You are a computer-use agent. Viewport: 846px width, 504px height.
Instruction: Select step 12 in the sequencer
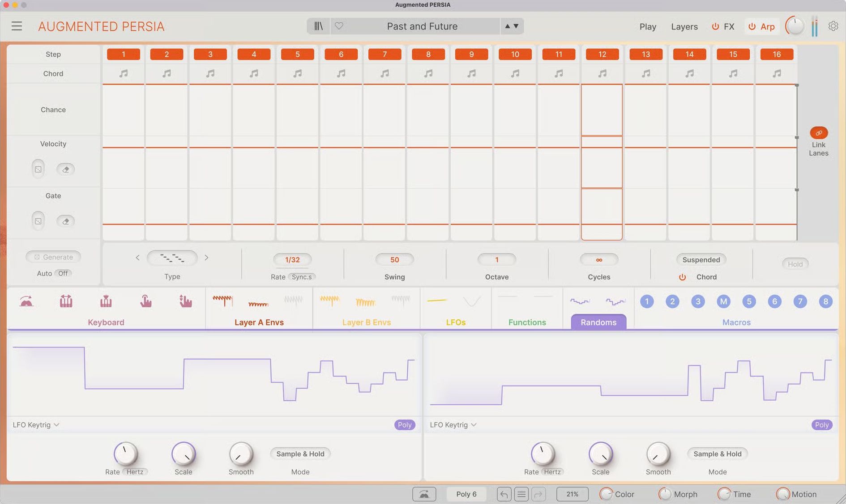(x=602, y=55)
